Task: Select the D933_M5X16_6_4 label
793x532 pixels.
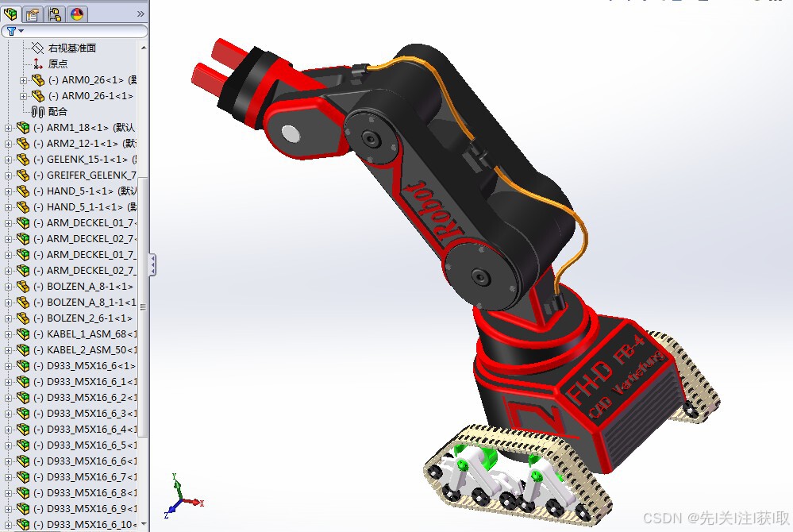Action: pyautogui.click(x=84, y=430)
